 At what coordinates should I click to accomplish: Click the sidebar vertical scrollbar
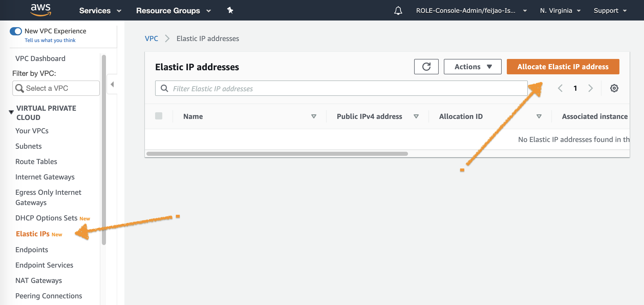104,150
